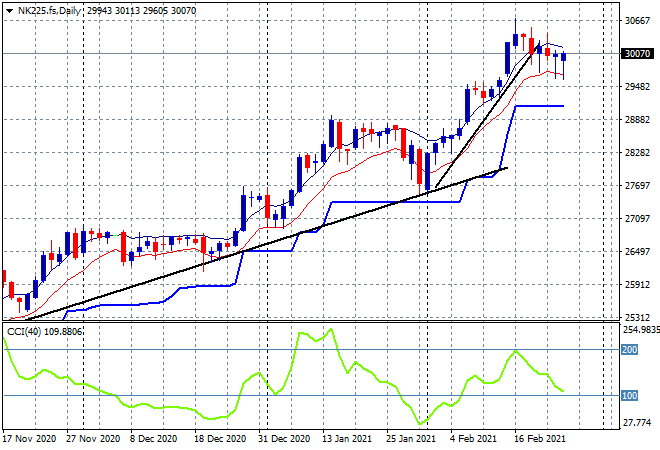Click the CCI scale value 27.774
The image size is (660, 450).
click(x=637, y=423)
